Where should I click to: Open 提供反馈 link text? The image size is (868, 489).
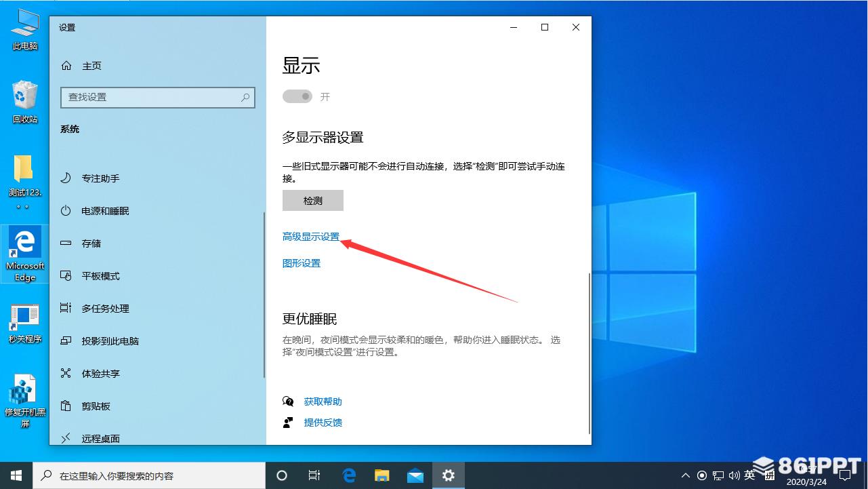pos(323,423)
